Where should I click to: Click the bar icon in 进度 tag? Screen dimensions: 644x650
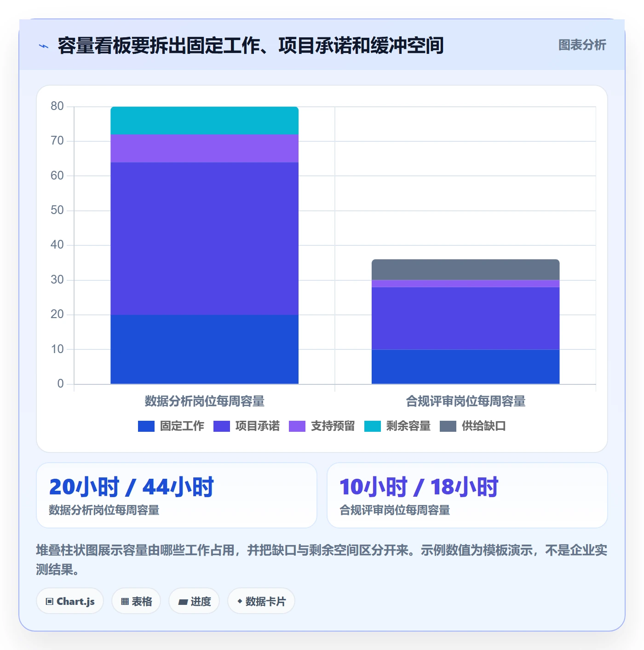tap(183, 602)
